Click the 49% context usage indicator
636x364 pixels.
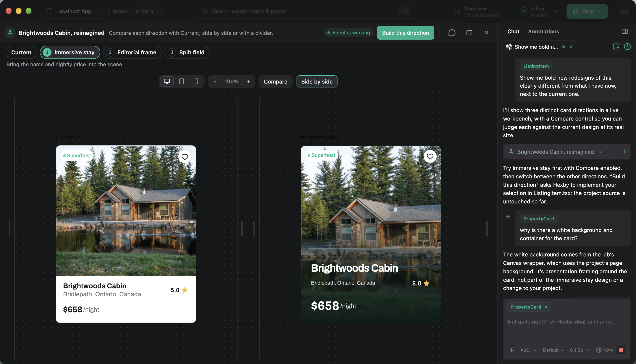point(604,350)
